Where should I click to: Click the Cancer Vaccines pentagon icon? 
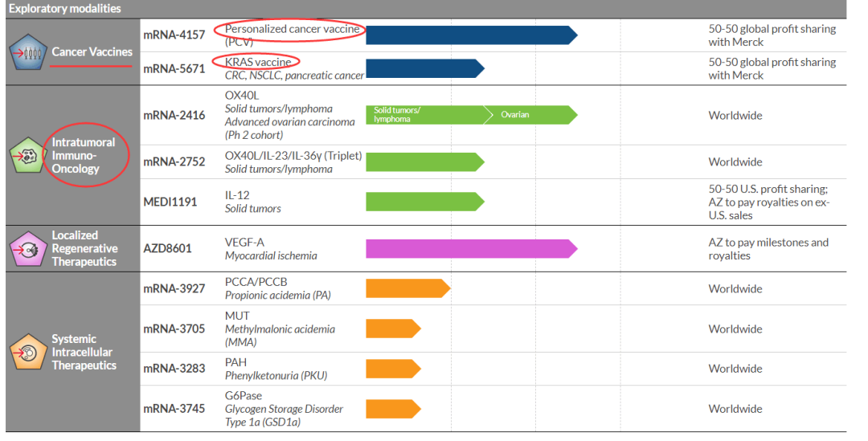click(27, 51)
